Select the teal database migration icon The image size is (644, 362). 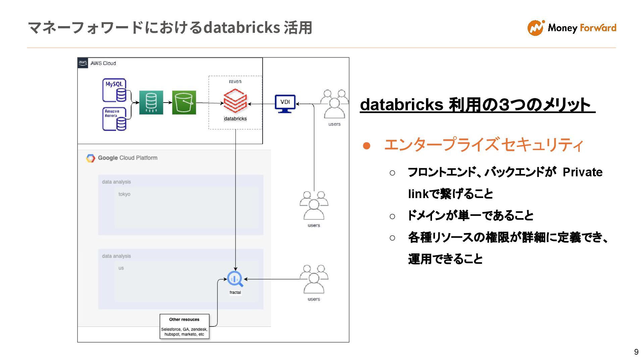tap(151, 103)
